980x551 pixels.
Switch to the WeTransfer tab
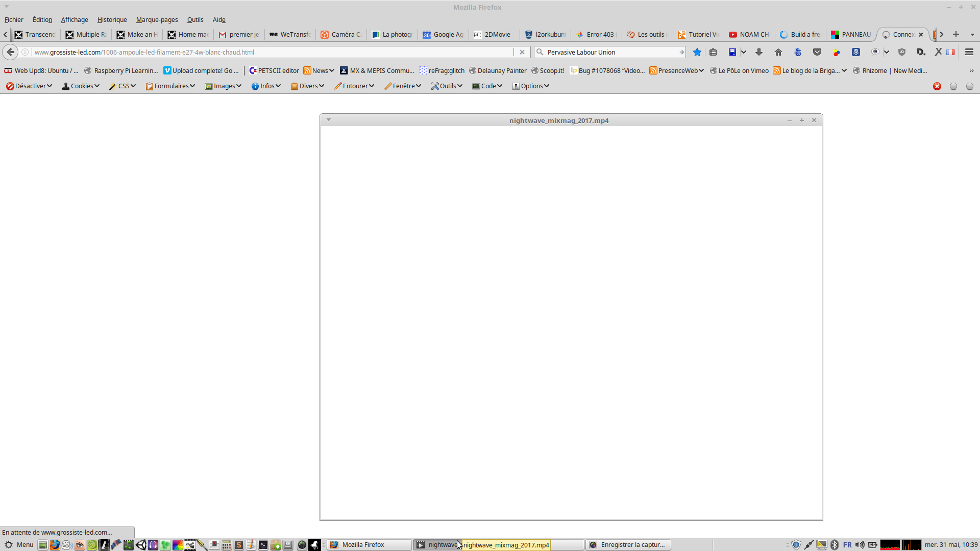[x=290, y=34]
